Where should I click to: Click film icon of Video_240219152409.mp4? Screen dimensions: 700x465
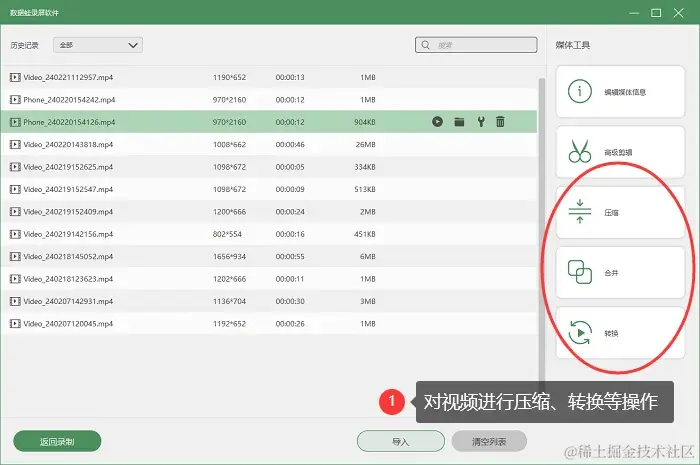coord(15,212)
